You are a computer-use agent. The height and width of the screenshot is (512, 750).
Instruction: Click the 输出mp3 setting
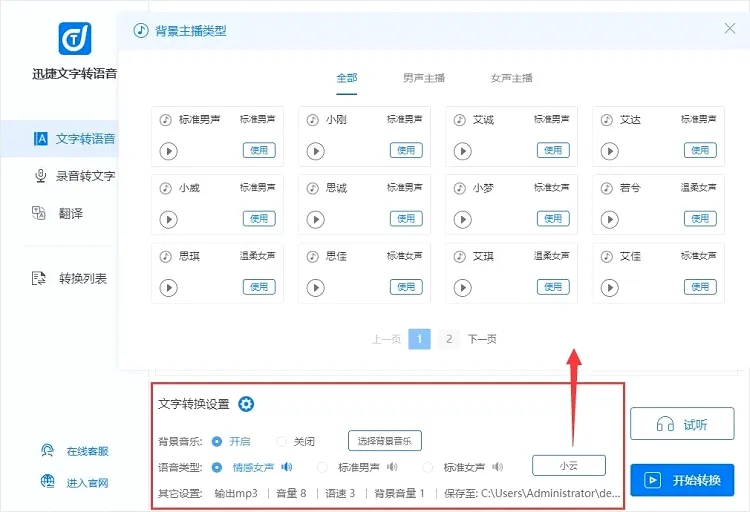(x=236, y=493)
